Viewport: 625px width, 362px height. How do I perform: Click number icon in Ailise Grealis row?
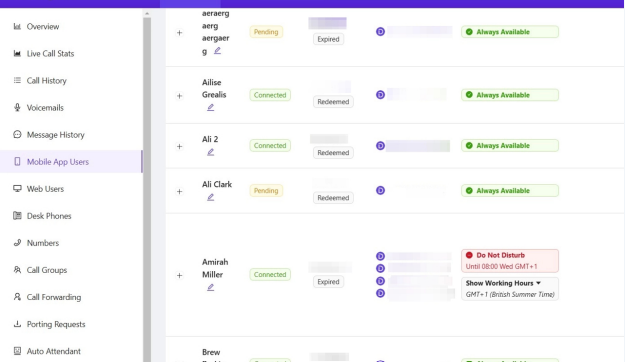tap(380, 95)
